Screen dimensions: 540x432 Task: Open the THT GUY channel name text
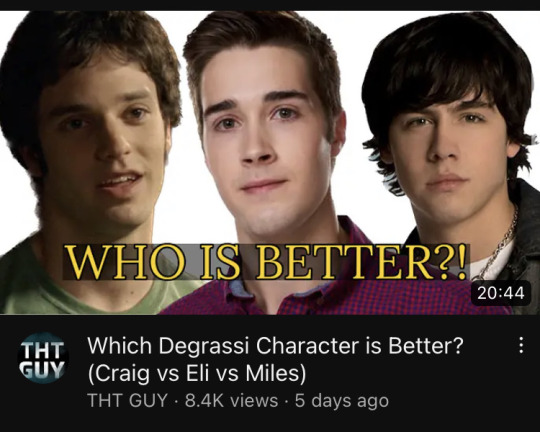coord(128,401)
